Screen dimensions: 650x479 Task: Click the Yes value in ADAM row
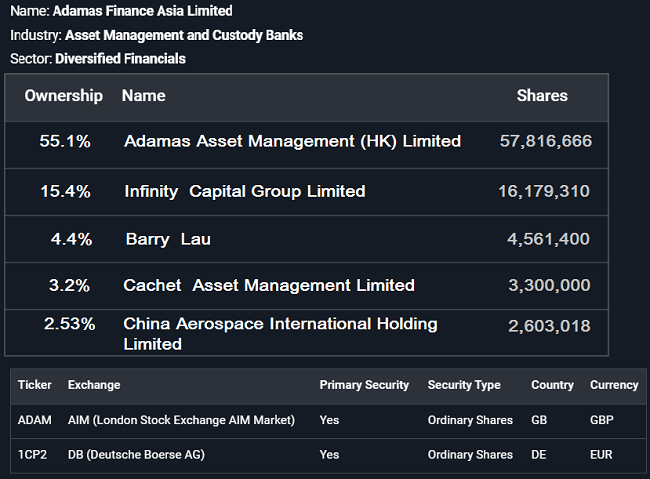[329, 420]
